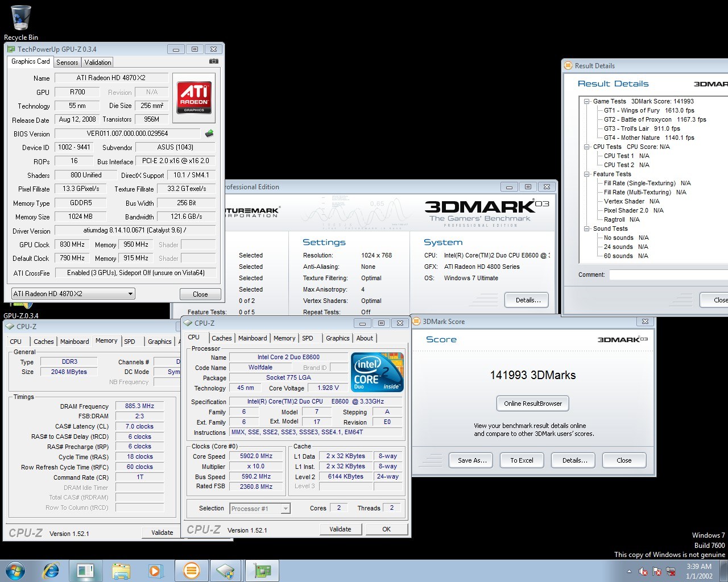Select the GT3 - Troll's Lair result row

point(642,128)
